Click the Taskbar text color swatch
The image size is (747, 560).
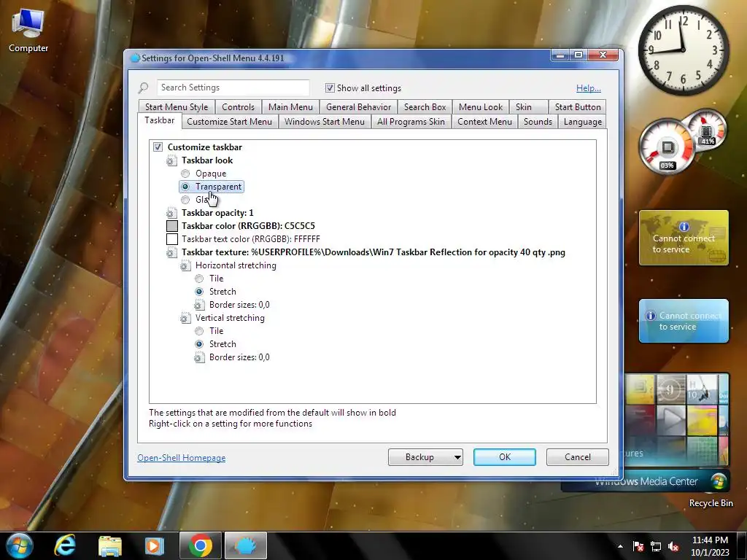click(x=172, y=239)
